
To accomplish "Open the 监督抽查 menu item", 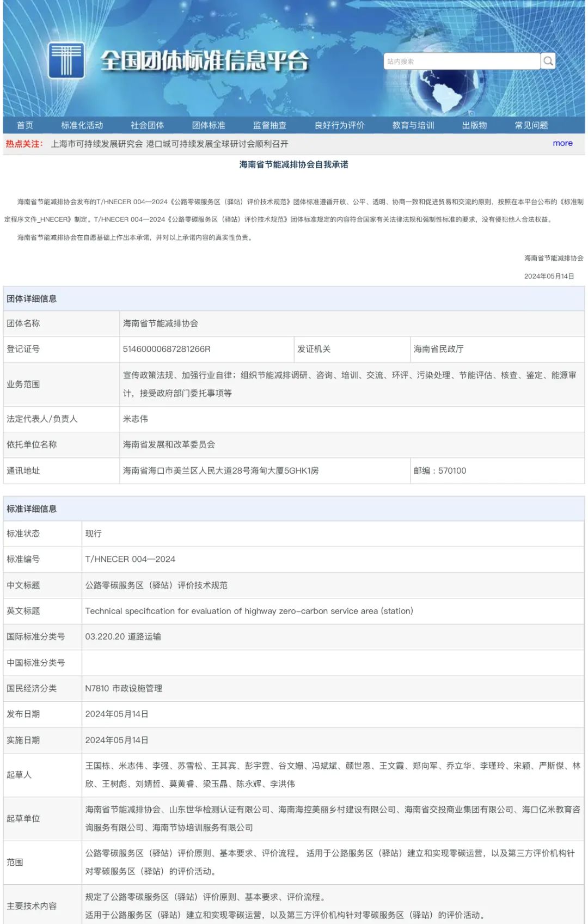I will click(x=269, y=125).
